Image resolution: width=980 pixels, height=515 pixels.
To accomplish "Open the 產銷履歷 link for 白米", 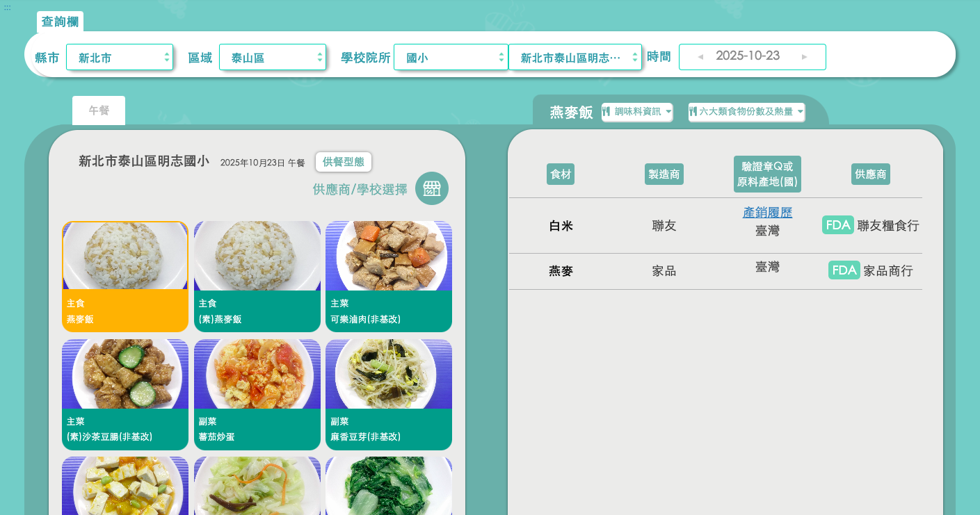I will point(767,213).
